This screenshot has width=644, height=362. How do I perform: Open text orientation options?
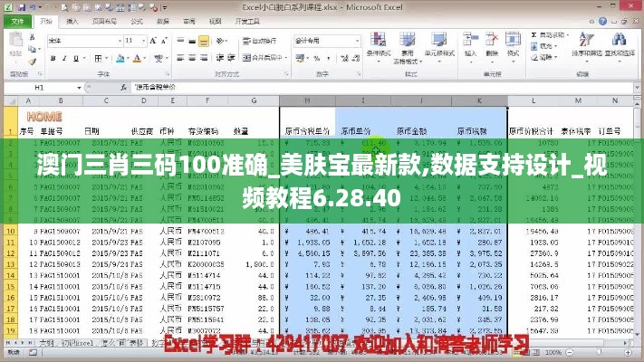point(221,41)
